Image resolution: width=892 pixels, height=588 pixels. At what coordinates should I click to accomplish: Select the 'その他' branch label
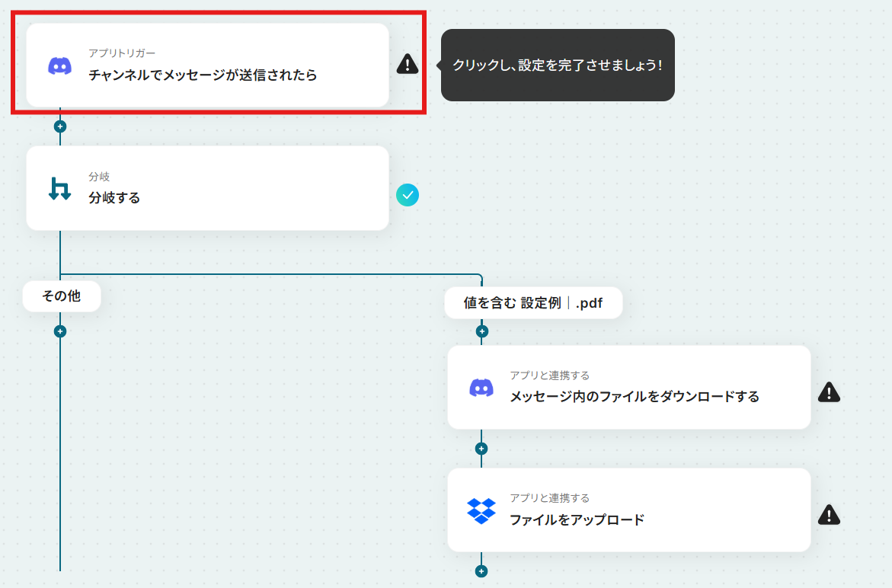tap(62, 296)
